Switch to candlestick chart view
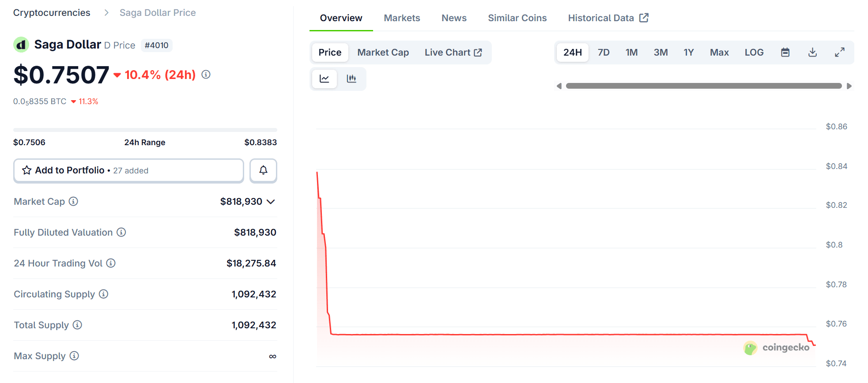The image size is (868, 383). pyautogui.click(x=351, y=79)
